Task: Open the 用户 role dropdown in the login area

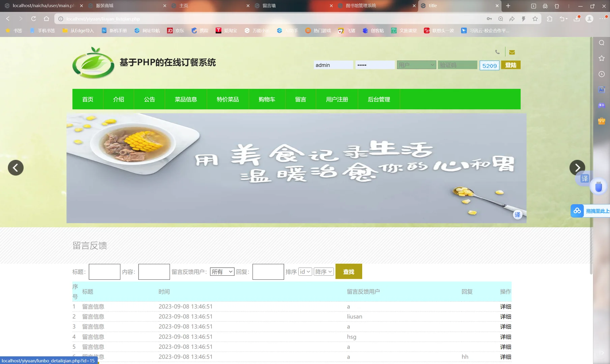Action: 416,65
